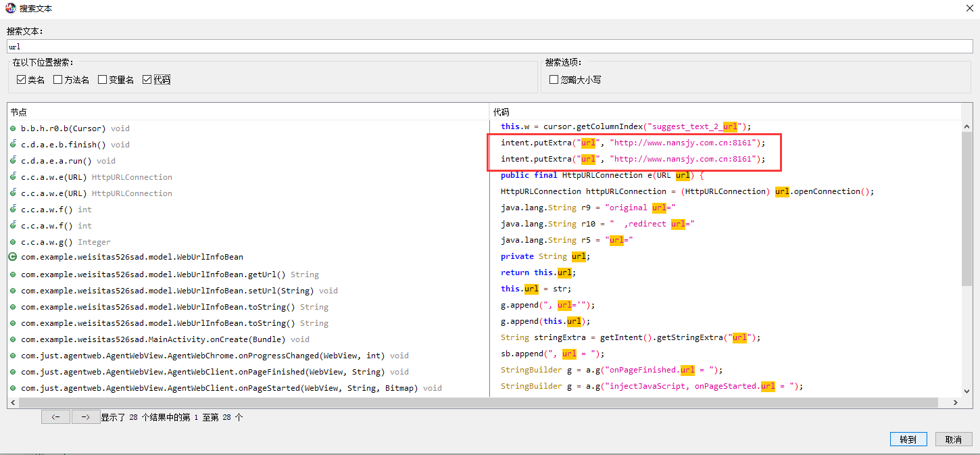Click code line 'g.append(this.url);'
This screenshot has width=980, height=455.
click(545, 321)
